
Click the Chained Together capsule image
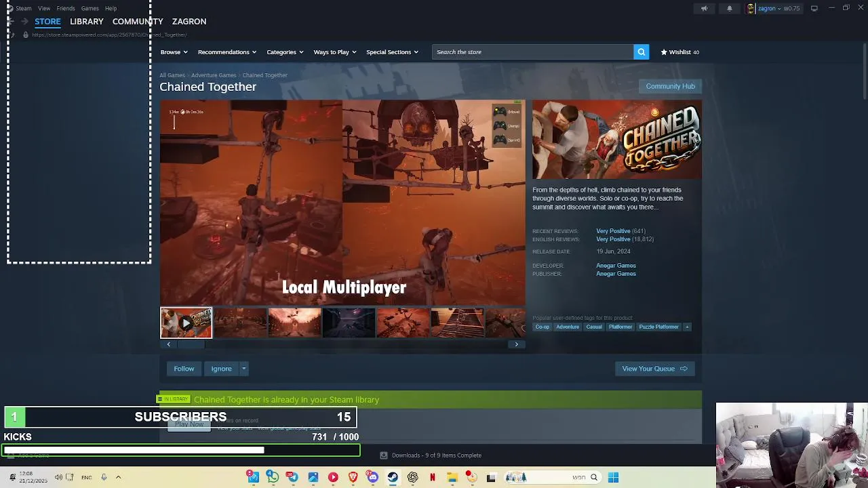click(x=617, y=140)
